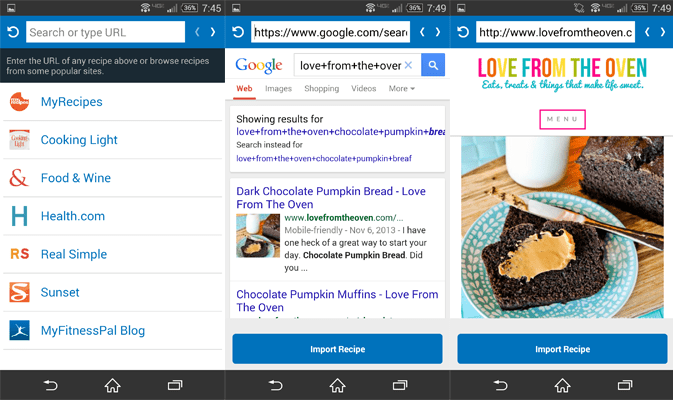Image resolution: width=673 pixels, height=400 pixels.
Task: Android home button on left screen
Action: (x=112, y=385)
